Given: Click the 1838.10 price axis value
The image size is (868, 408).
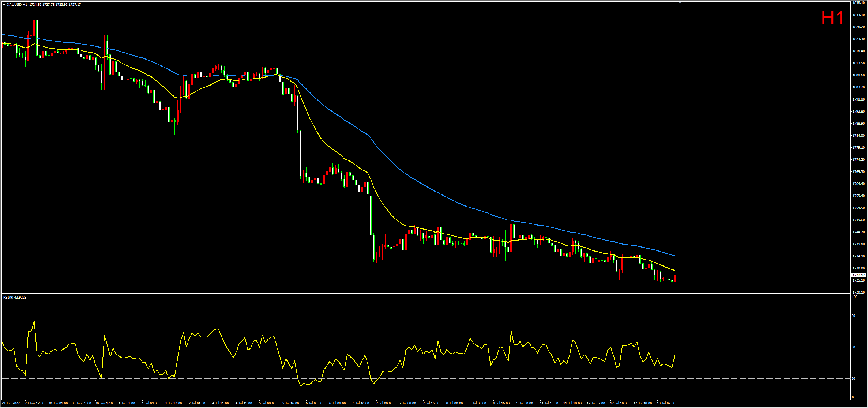Looking at the screenshot, I should [x=858, y=3].
